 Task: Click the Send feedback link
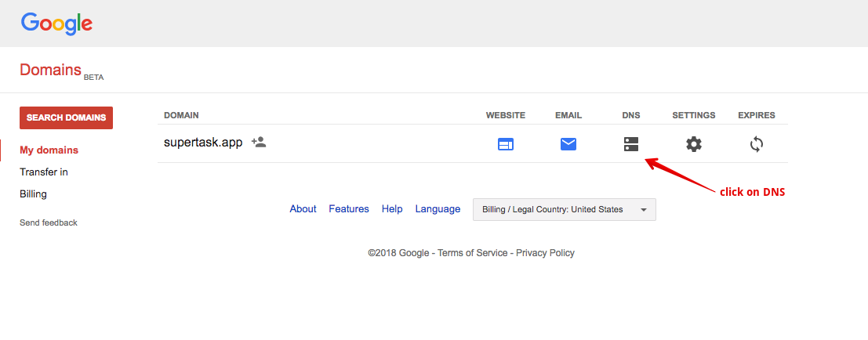[x=48, y=222]
